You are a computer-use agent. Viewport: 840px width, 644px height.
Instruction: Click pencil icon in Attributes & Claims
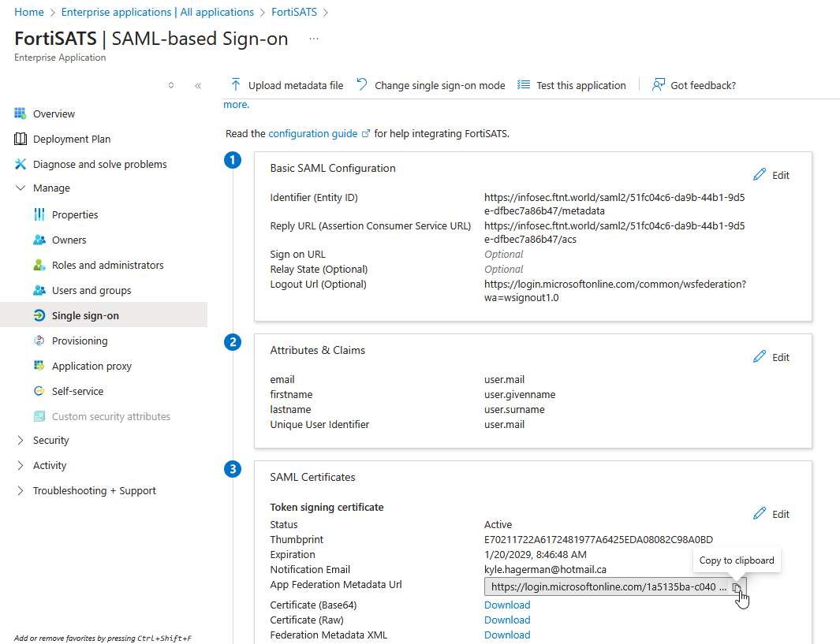tap(759, 356)
